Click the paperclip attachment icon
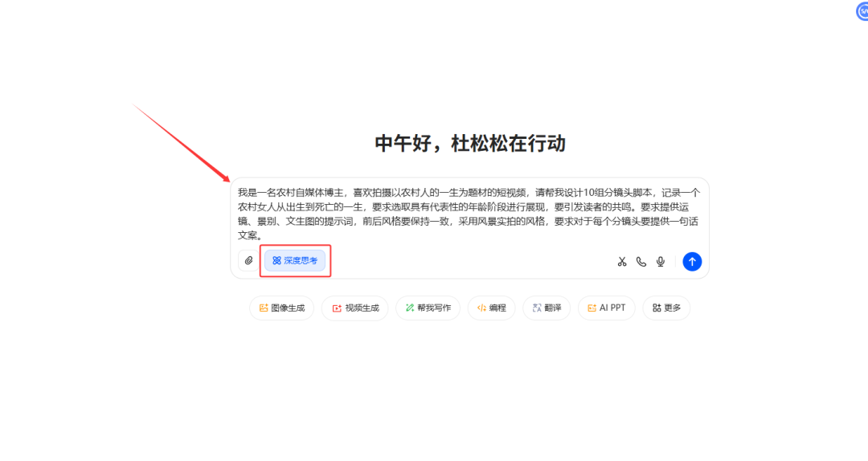Screen dimensions: 868x461 [x=248, y=261]
